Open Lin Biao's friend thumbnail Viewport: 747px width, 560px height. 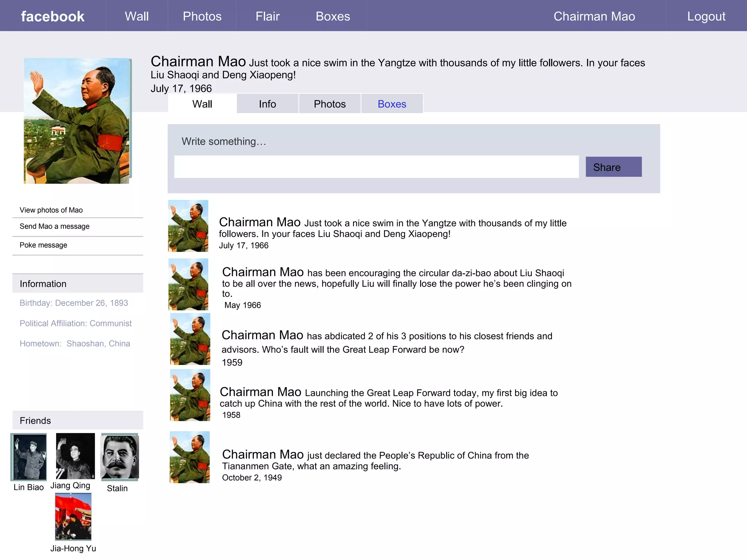click(29, 456)
